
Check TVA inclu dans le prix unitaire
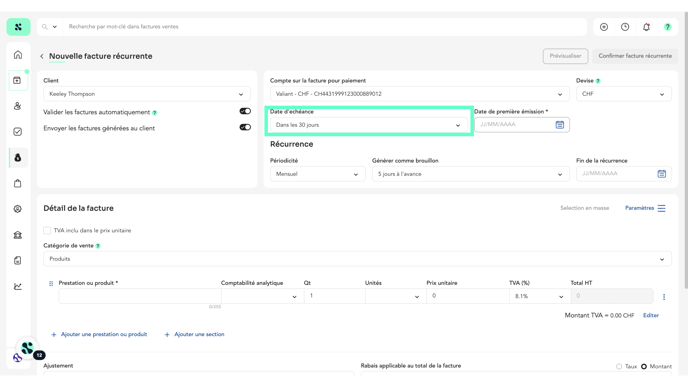point(47,230)
